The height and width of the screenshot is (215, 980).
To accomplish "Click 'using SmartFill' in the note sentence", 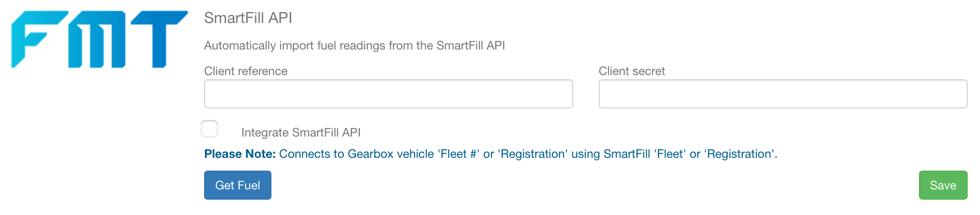I will click(x=611, y=154).
